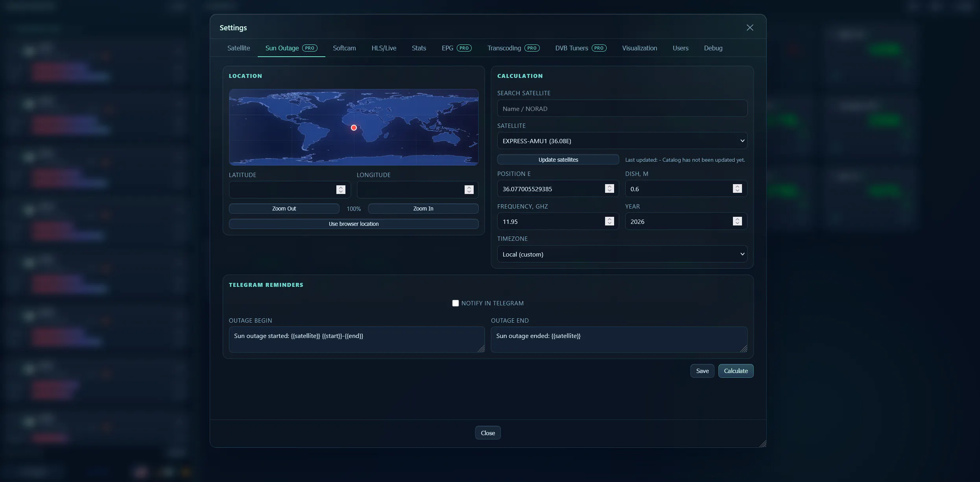Click Use browser location button
Image resolution: width=980 pixels, height=482 pixels.
click(354, 223)
